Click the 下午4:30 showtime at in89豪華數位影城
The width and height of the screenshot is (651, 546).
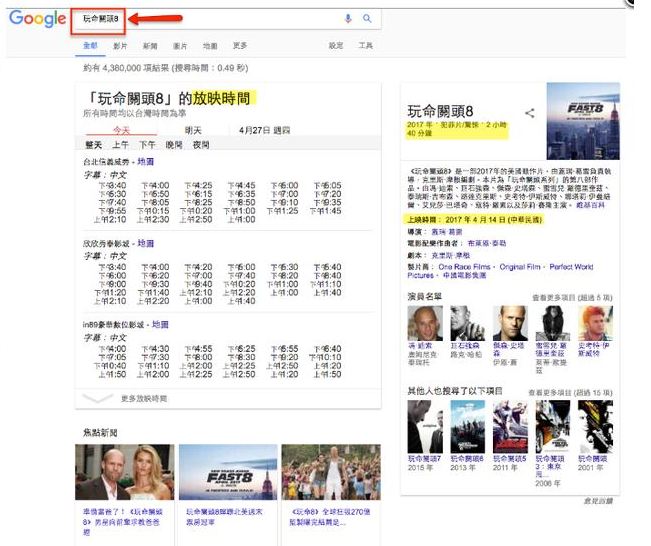click(x=155, y=349)
